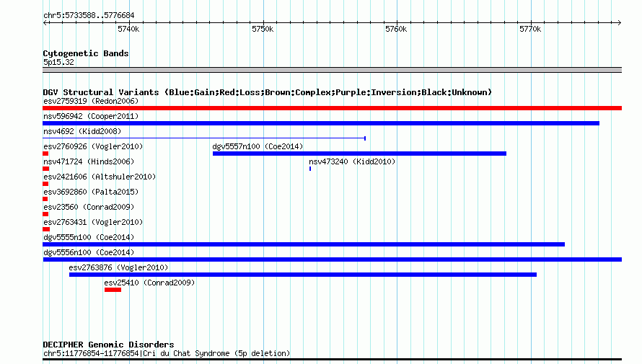
Task: Select the esv2760926 (Vogler2010) label
Action: click(93, 146)
